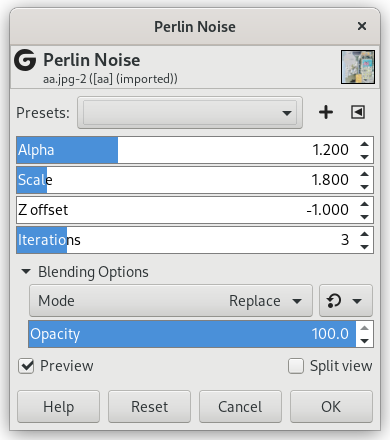Collapse the Blending Options section
390x440 pixels.
26,272
